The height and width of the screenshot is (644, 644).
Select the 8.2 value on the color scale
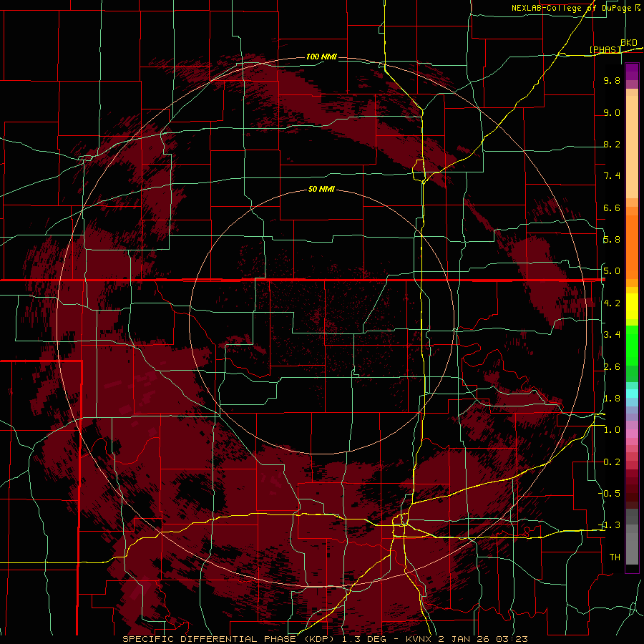point(612,144)
